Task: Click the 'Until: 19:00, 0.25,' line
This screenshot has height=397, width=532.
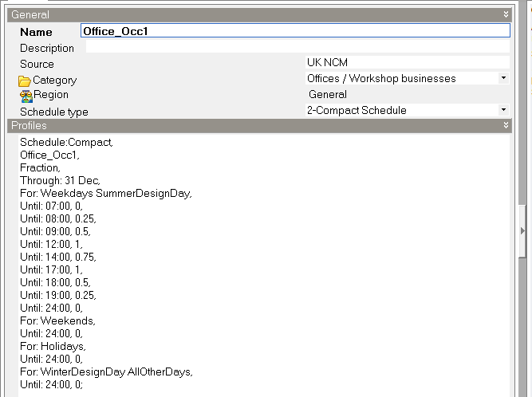Action: tap(58, 295)
